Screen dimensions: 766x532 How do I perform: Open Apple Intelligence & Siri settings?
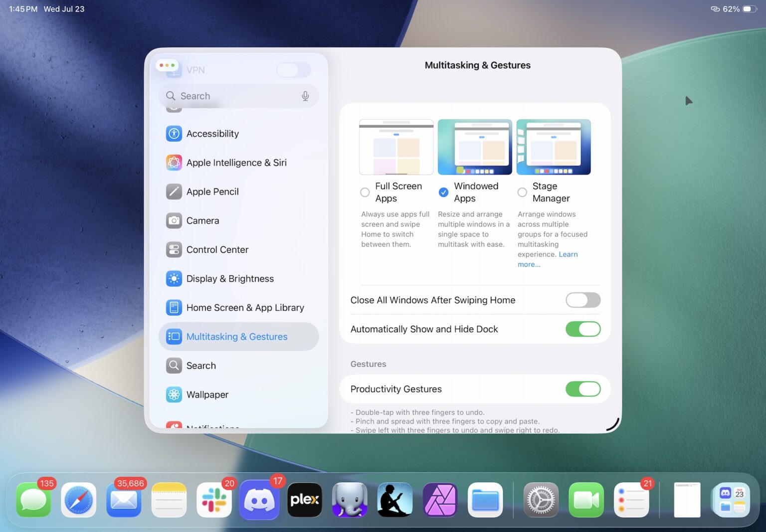[236, 163]
